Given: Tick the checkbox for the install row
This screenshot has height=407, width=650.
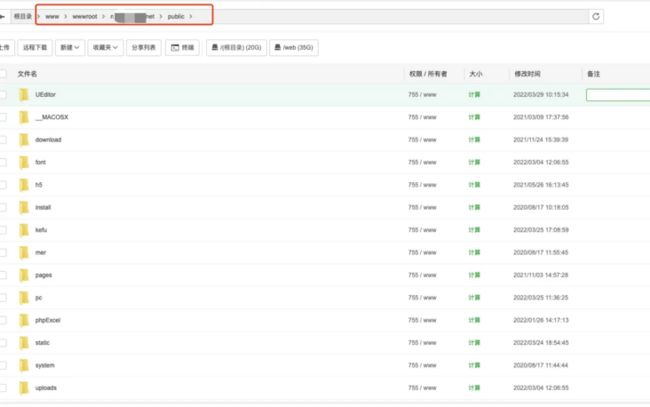Looking at the screenshot, I should (x=3, y=207).
